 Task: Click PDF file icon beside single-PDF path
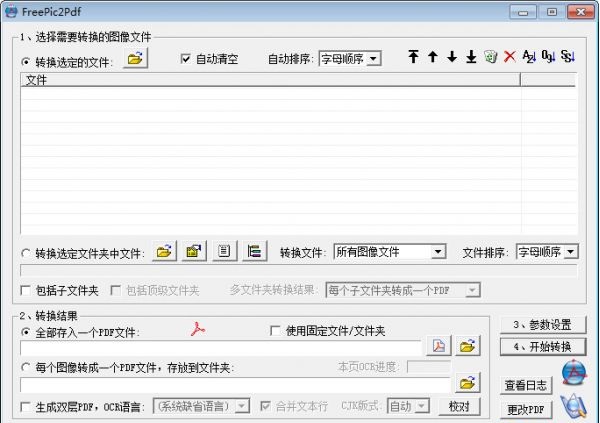click(x=439, y=346)
